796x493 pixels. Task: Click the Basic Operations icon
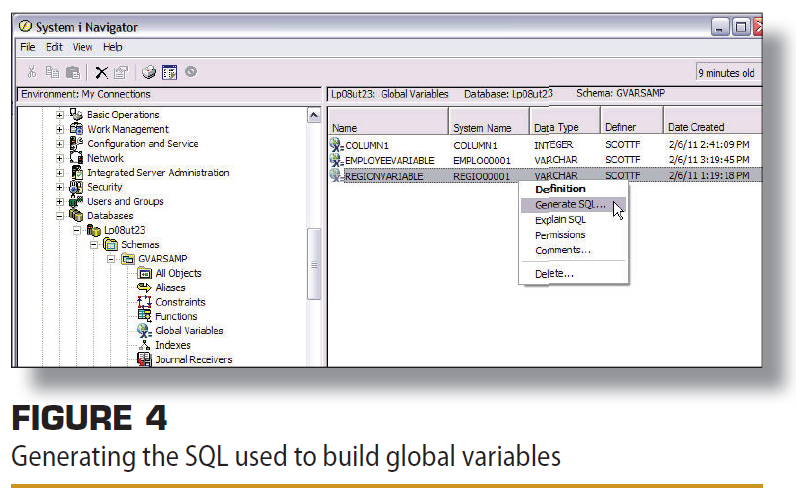click(x=76, y=114)
